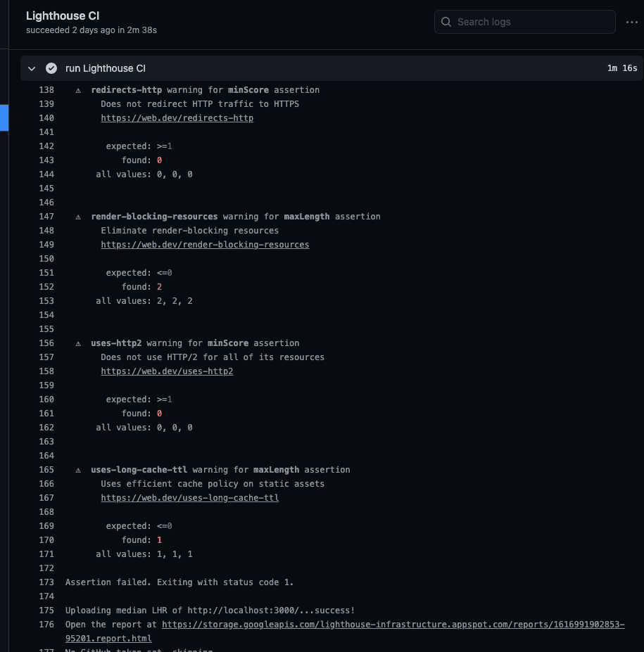Select line number 138 in the log
644x652 pixels.
tap(46, 90)
